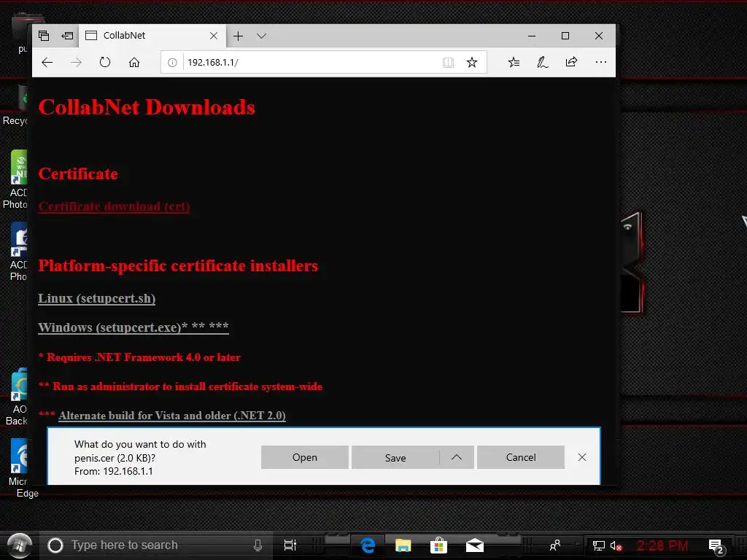This screenshot has width=747, height=560.
Task: Open the tabs you've set aside icon
Action: 44,36
